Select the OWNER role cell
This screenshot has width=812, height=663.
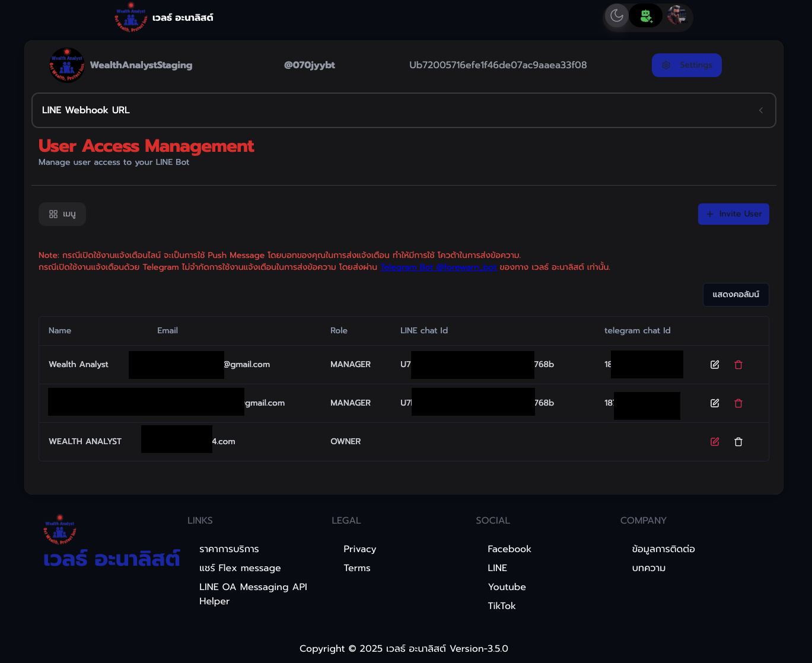[x=346, y=441]
